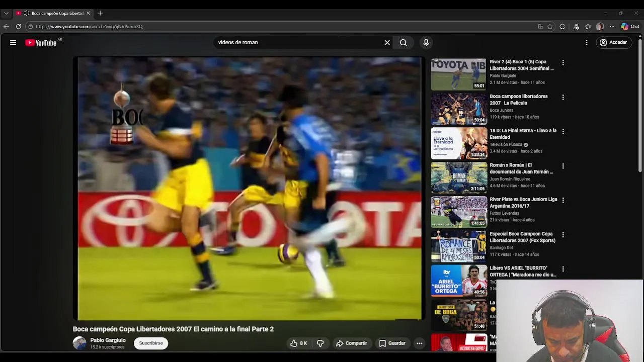
Task: Click title River 2 (4) Boca 1 (5) Copa Libertadores
Action: pyautogui.click(x=522, y=65)
